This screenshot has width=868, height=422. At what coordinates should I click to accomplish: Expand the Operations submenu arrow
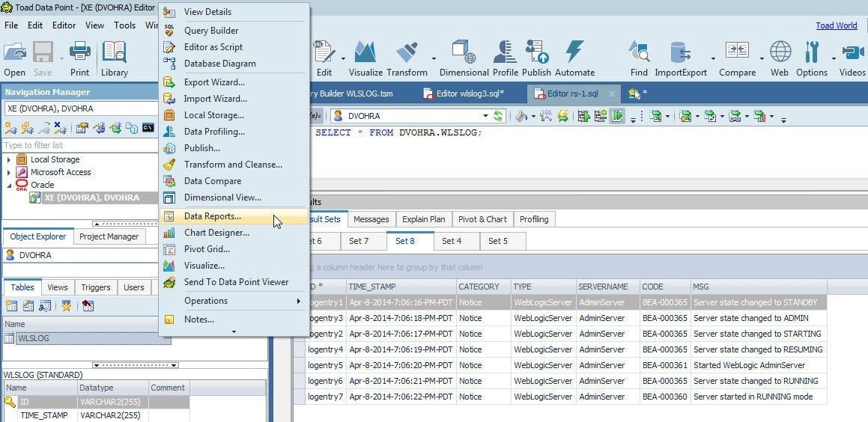tap(298, 301)
